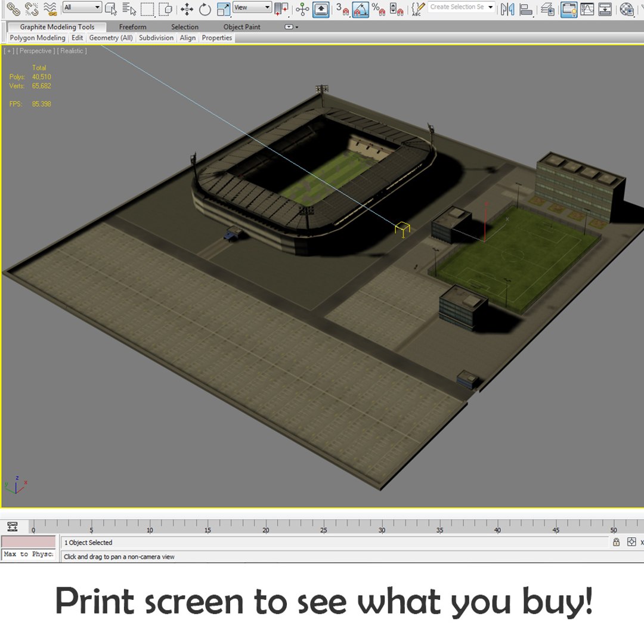
Task: Toggle the 3D Snaps button
Action: (x=342, y=8)
